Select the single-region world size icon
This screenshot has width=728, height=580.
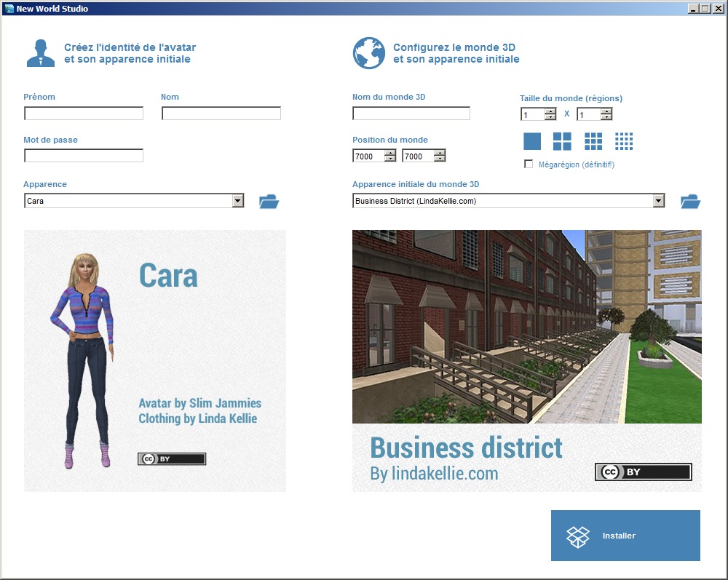click(x=532, y=141)
